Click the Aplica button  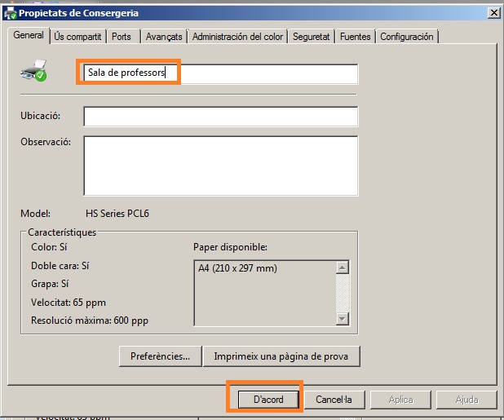pyautogui.click(x=400, y=400)
